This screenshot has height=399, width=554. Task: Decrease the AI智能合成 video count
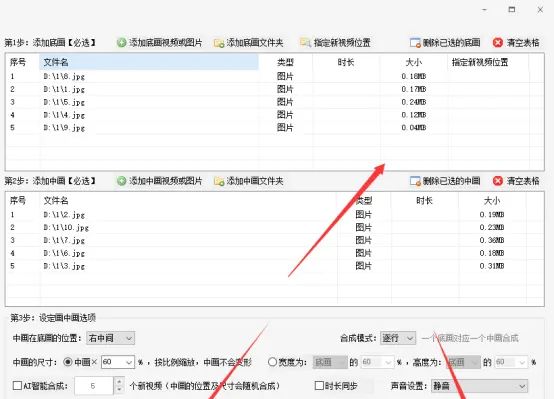(x=119, y=389)
